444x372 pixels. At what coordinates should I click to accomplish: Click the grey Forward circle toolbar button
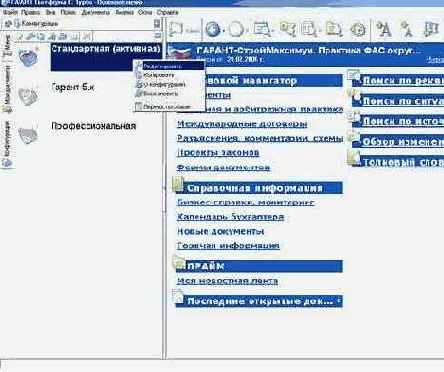(x=236, y=30)
